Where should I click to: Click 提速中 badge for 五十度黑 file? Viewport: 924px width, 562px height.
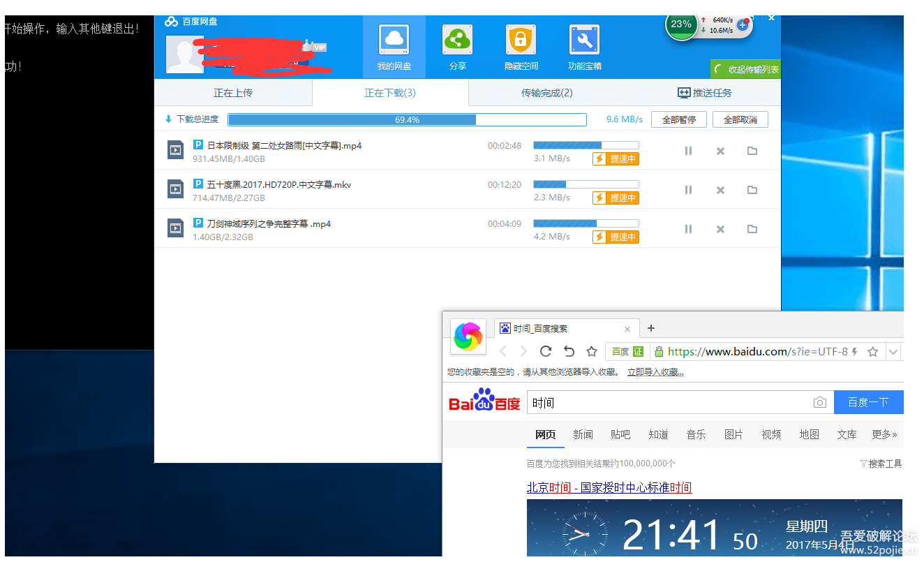click(616, 198)
